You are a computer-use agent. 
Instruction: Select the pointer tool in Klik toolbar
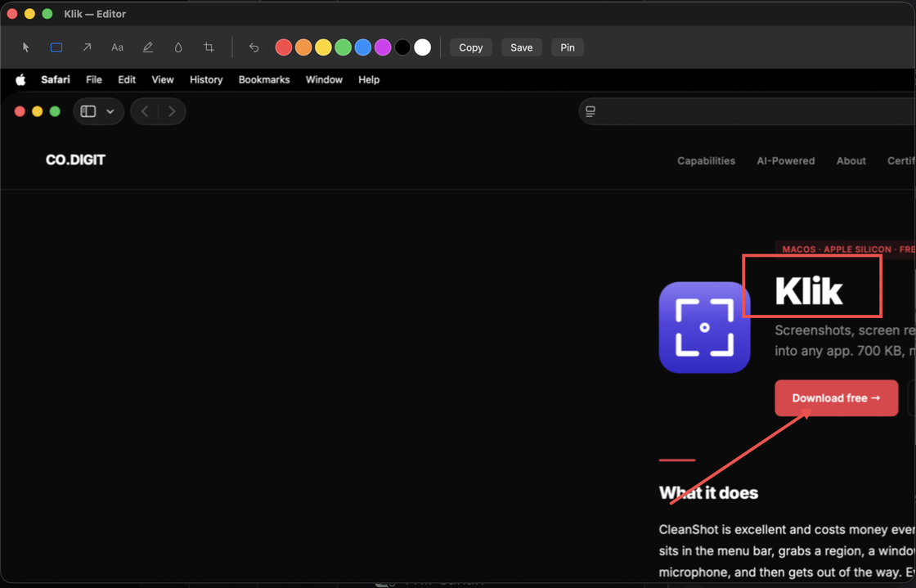click(x=25, y=47)
